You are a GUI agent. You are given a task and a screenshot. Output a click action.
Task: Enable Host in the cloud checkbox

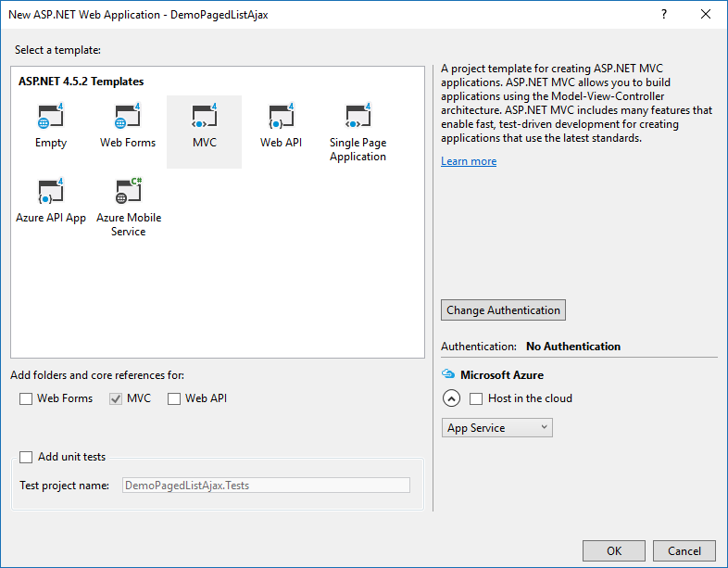[x=476, y=399]
